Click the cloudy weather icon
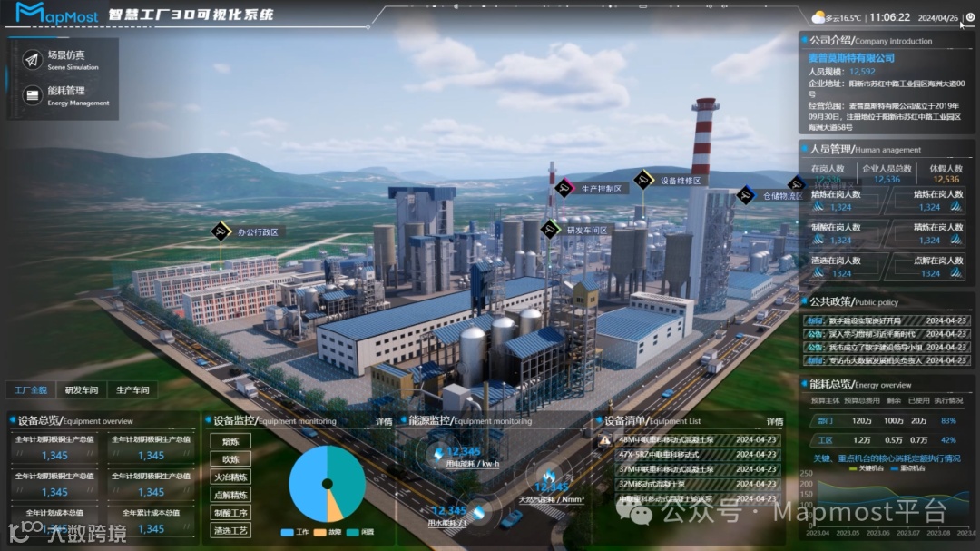980x551 pixels. click(x=818, y=17)
